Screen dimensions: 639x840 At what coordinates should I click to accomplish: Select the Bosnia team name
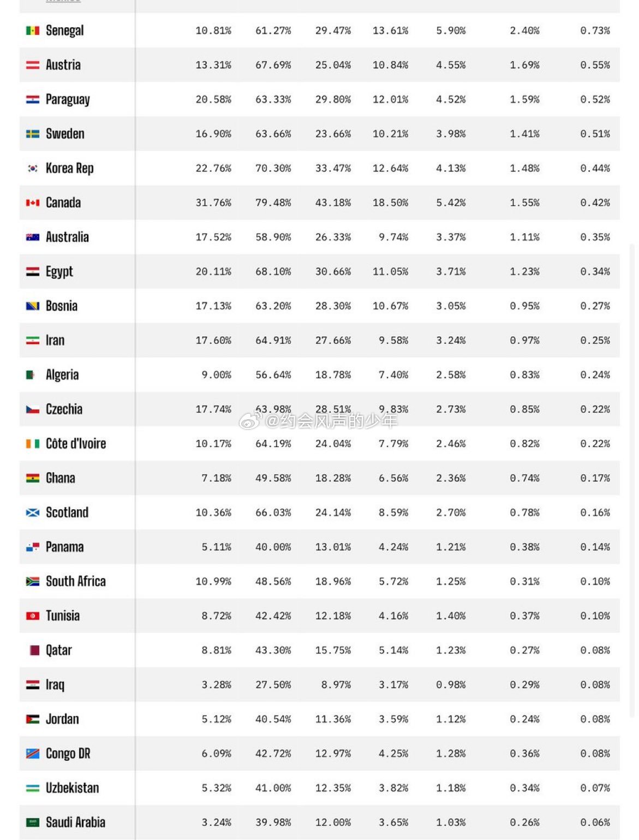point(62,306)
